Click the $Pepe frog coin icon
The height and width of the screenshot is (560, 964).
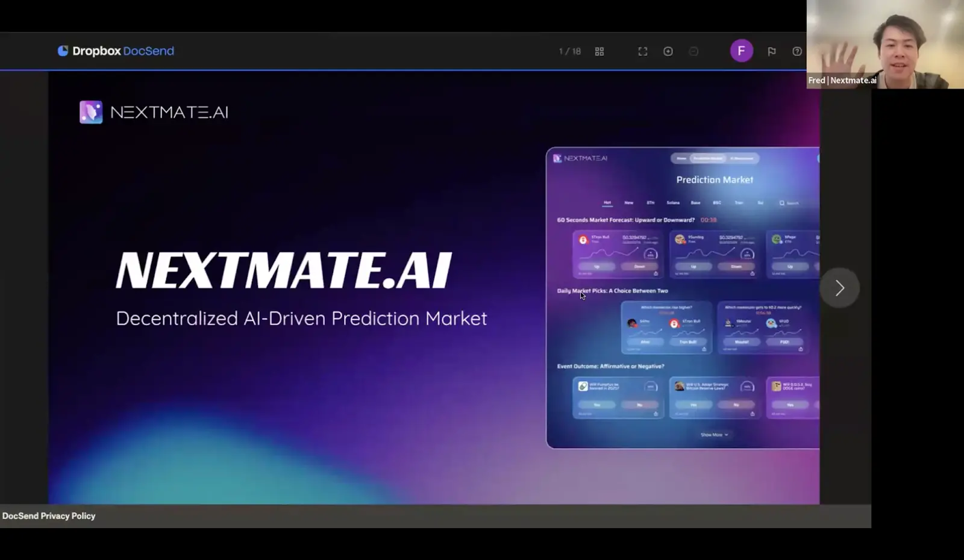777,240
